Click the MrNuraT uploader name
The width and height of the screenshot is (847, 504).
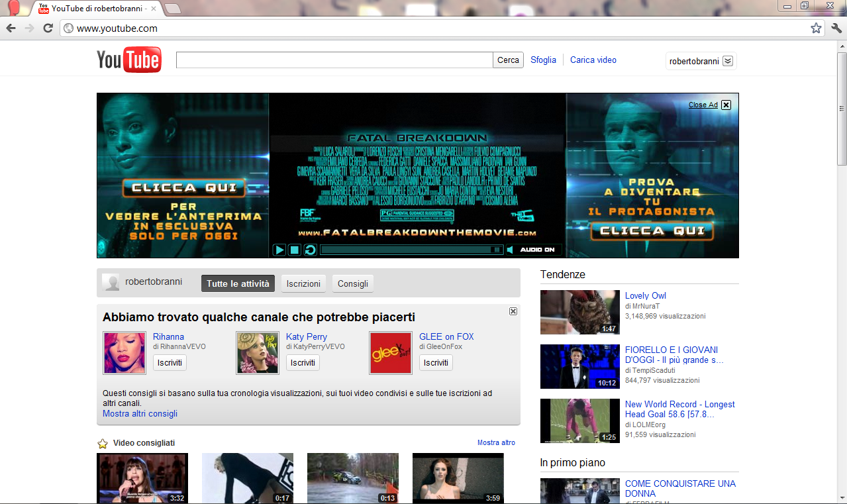644,307
